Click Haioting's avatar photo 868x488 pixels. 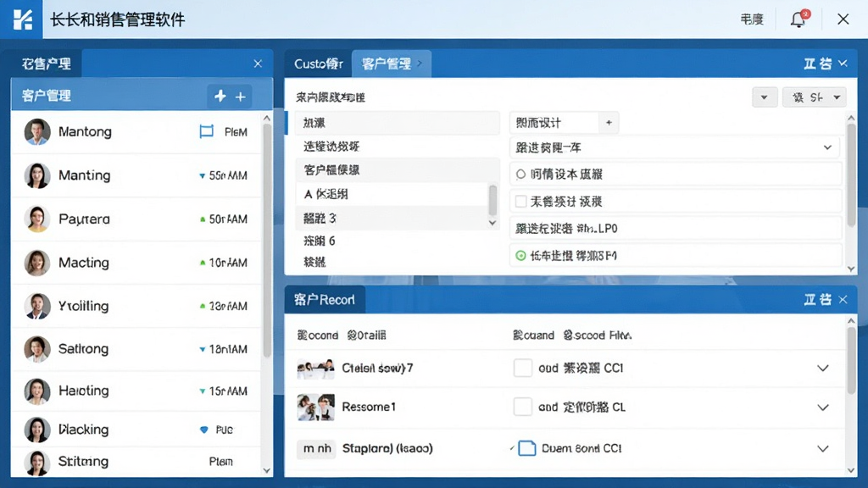(x=37, y=391)
